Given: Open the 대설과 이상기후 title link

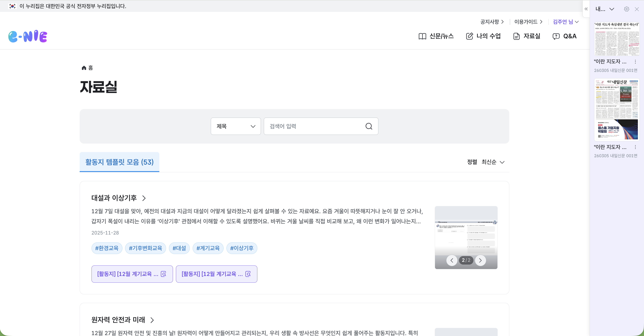Looking at the screenshot, I should 114,198.
